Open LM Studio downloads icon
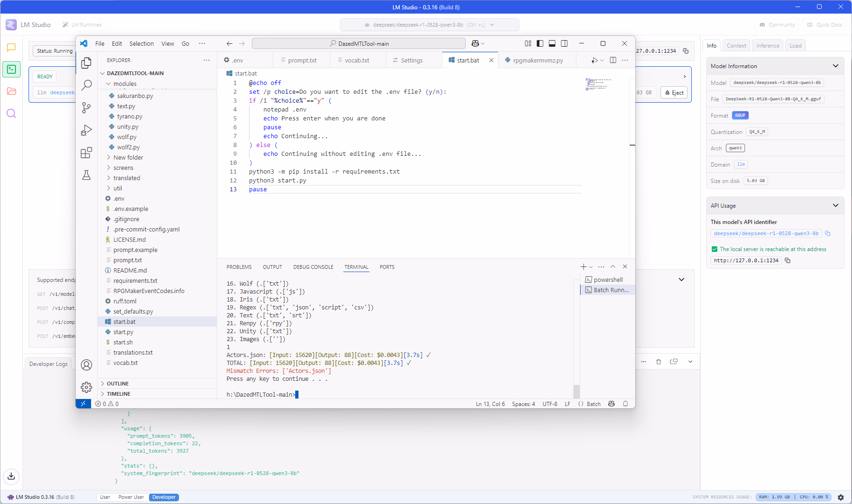The image size is (852, 504). tap(11, 476)
